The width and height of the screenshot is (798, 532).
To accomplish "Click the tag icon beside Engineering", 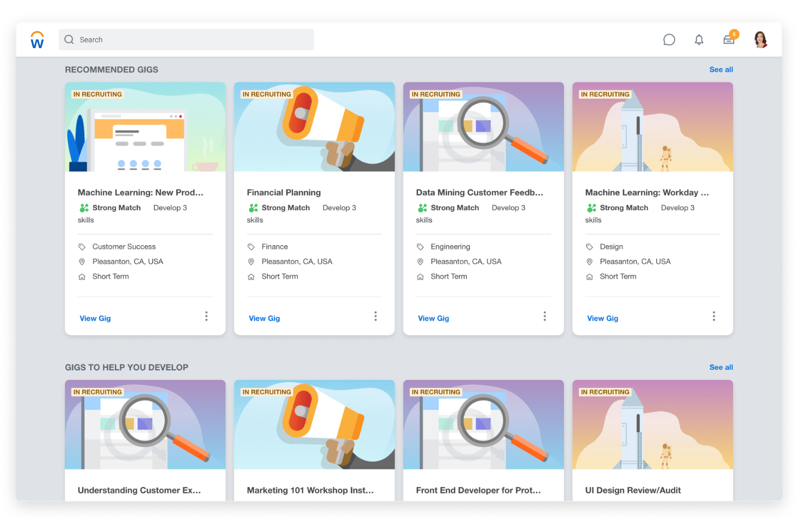I will point(420,247).
